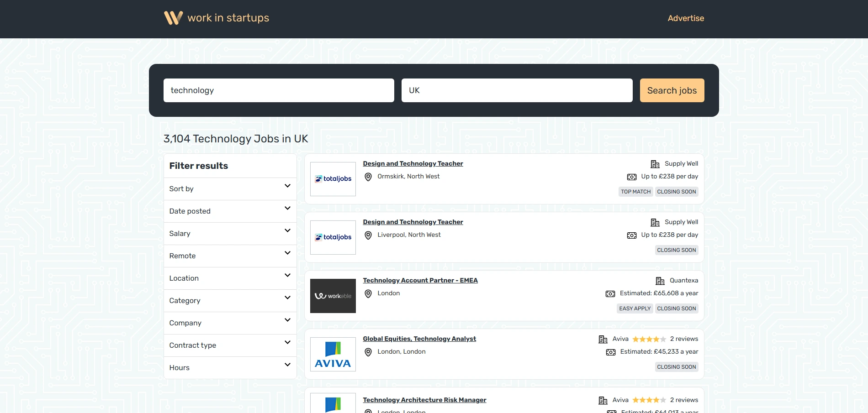Viewport: 868px width, 413px height.
Task: Click CLOSING SOON badge on Liverpool teacher job
Action: tap(677, 250)
